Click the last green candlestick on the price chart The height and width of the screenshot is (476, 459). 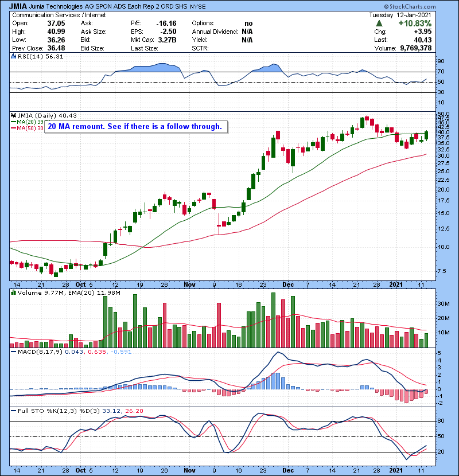pyautogui.click(x=426, y=135)
